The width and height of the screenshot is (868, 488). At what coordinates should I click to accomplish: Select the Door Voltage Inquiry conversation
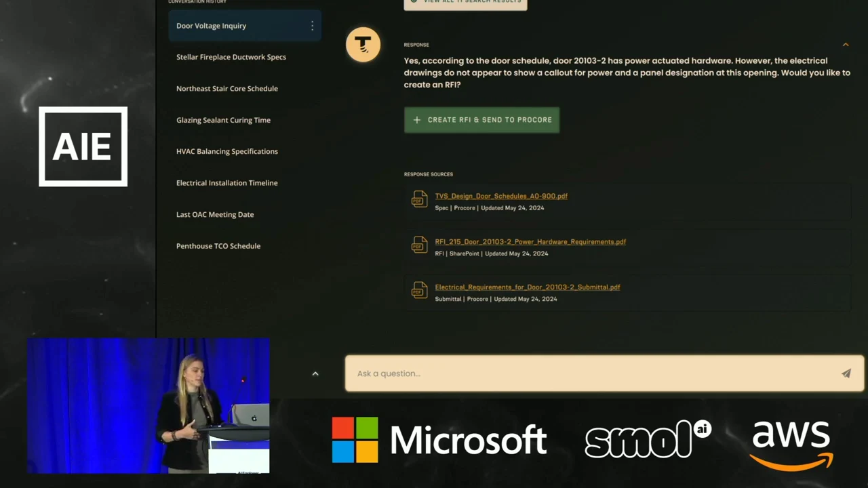244,26
